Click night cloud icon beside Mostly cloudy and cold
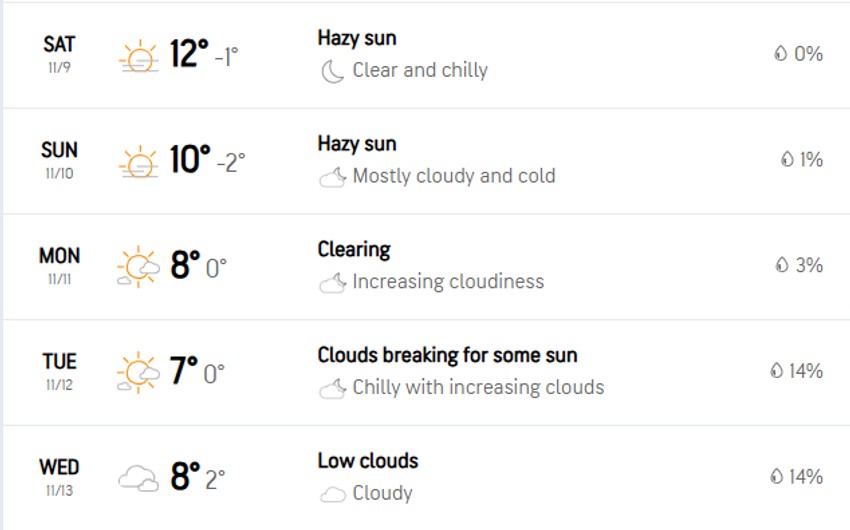 pyautogui.click(x=332, y=177)
